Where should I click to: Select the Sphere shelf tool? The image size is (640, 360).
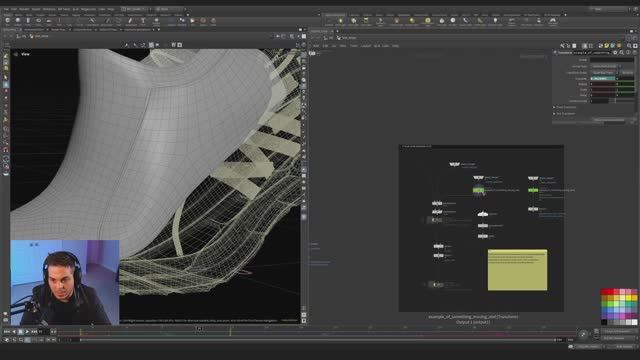pyautogui.click(x=18, y=21)
